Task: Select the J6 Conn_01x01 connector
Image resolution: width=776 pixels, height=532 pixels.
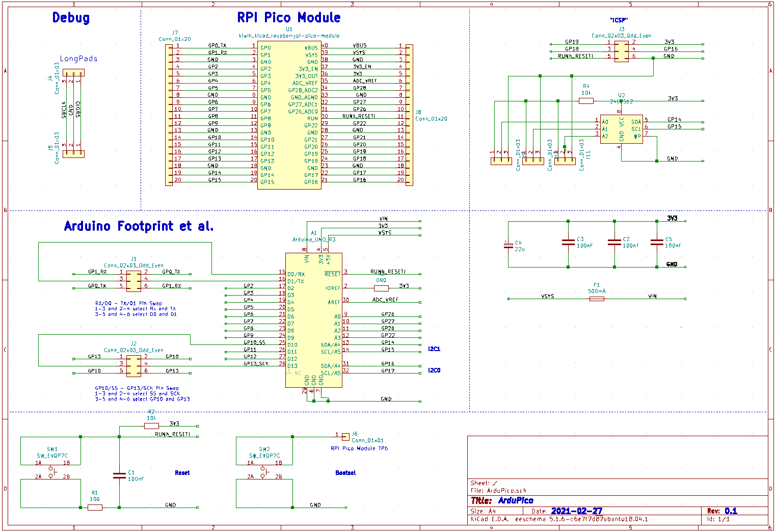Action: click(x=345, y=437)
